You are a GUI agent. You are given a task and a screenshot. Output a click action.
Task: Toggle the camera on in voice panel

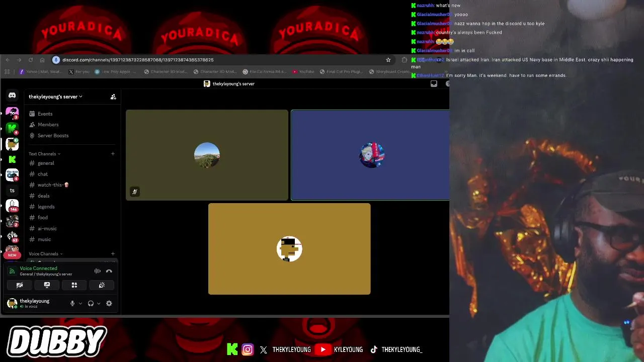[x=20, y=285]
